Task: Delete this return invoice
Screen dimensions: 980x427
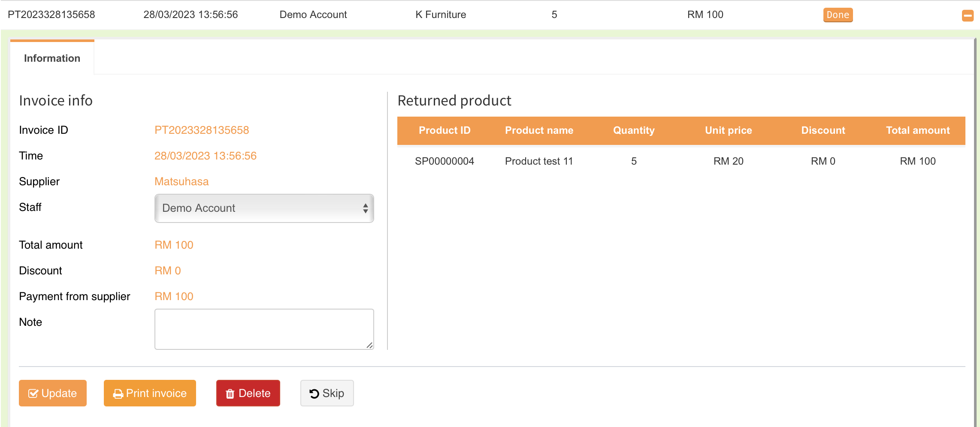Action: pyautogui.click(x=248, y=393)
